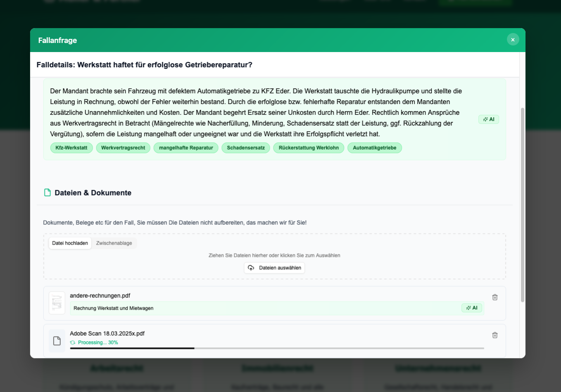Click the Dateien auswählen button
561x392 pixels.
pos(274,268)
